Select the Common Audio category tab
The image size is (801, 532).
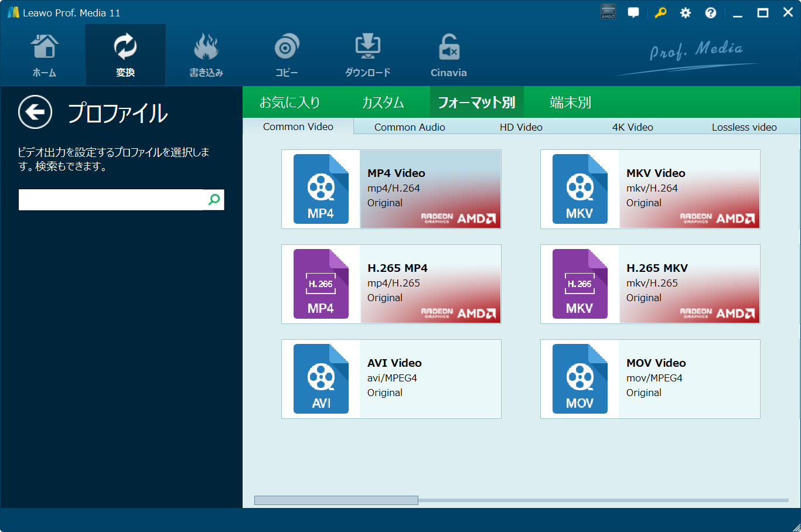[x=410, y=127]
